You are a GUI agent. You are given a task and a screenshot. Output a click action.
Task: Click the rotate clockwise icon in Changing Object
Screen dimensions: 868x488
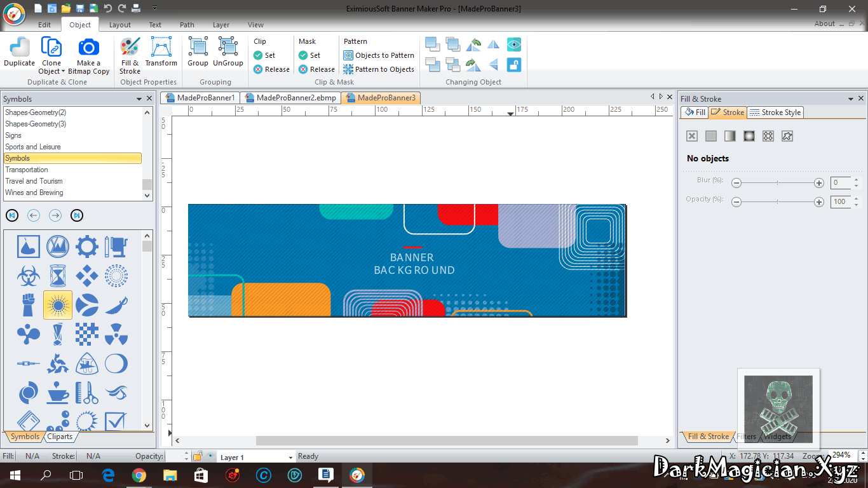point(473,64)
